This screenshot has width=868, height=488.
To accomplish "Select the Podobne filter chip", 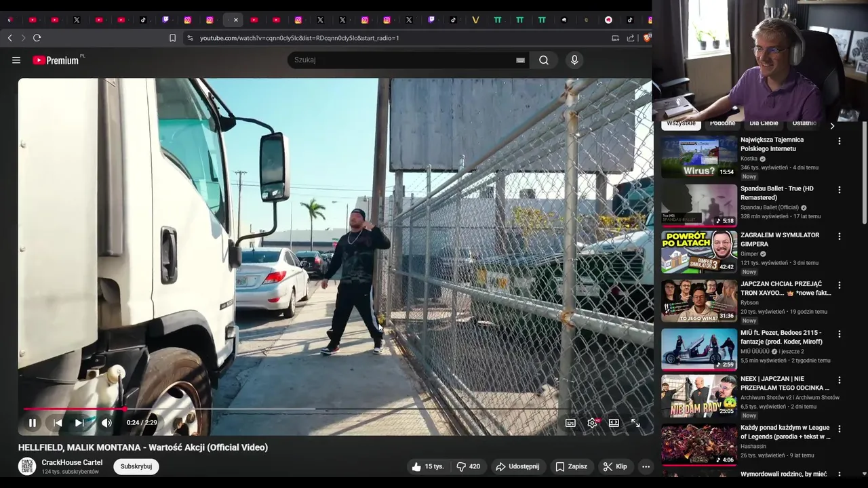I will pos(722,124).
